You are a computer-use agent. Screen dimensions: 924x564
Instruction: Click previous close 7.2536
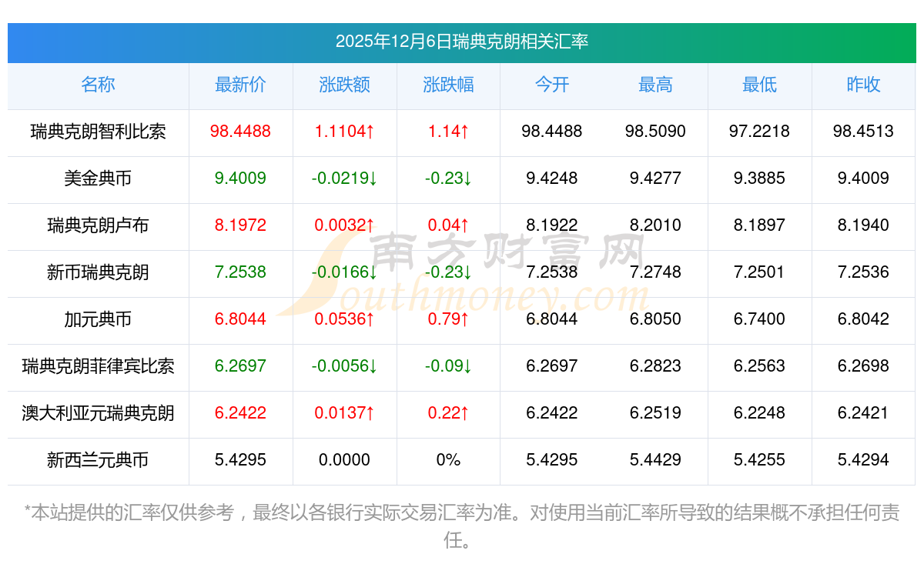point(863,272)
